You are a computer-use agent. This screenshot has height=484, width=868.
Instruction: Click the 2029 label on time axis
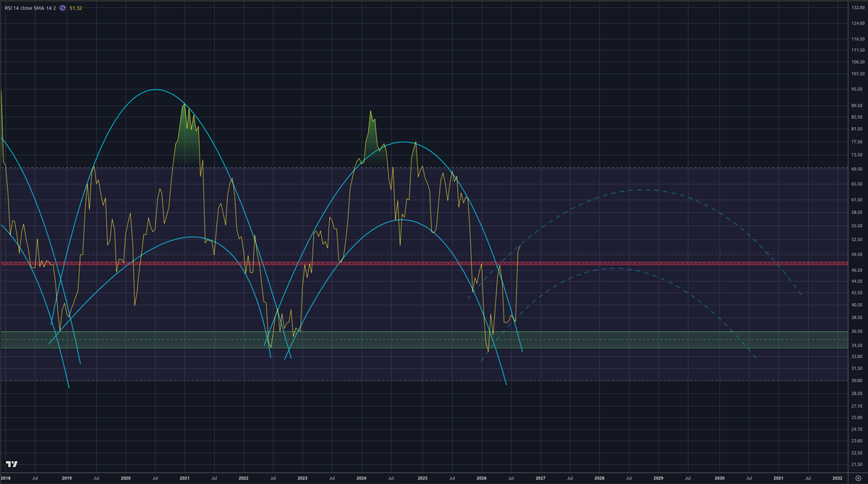pos(658,478)
